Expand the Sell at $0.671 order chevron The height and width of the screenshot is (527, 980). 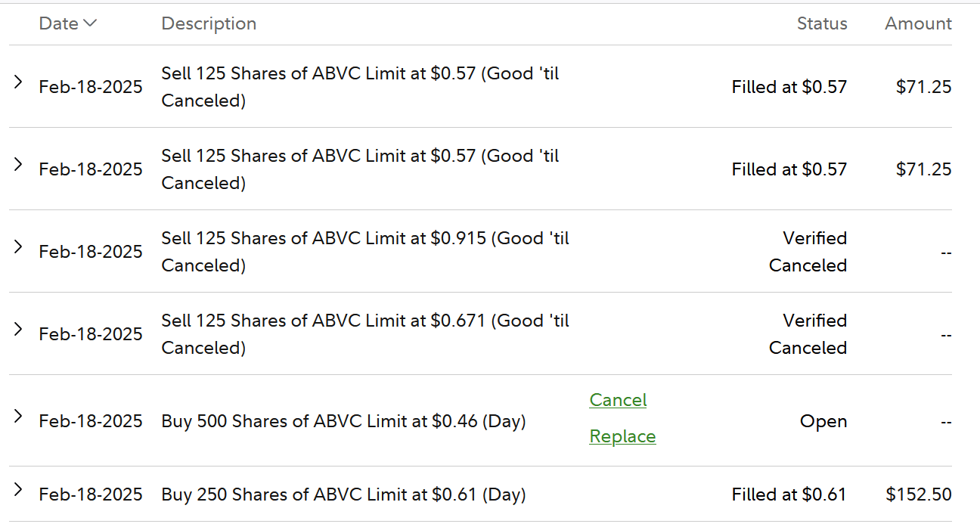pyautogui.click(x=18, y=330)
